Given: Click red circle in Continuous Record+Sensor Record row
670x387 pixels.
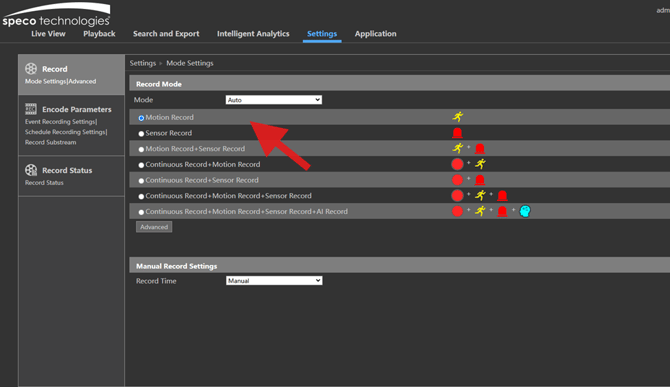Looking at the screenshot, I should point(457,180).
